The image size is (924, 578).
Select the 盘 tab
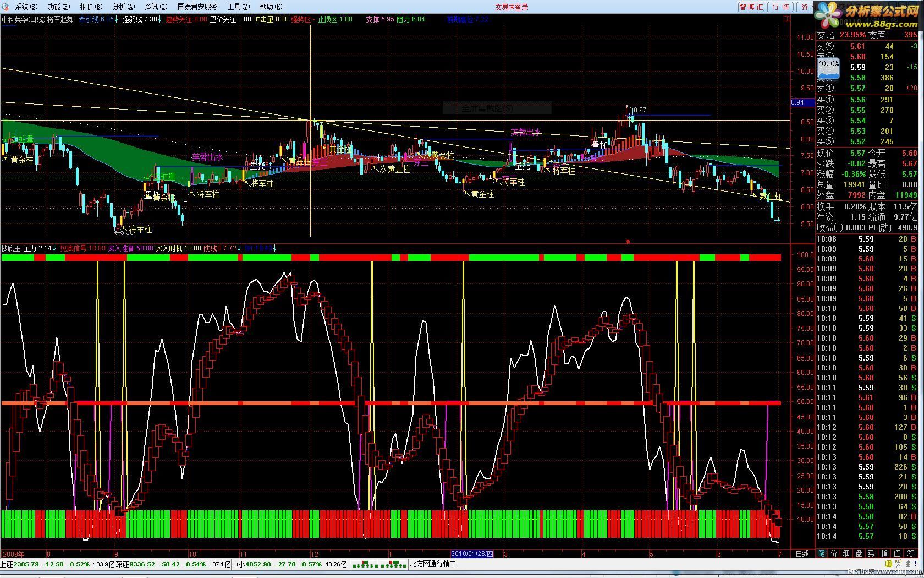point(859,554)
